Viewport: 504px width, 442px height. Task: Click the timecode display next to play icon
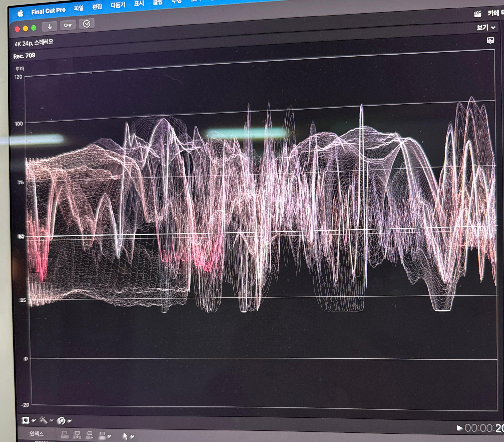pyautogui.click(x=484, y=428)
